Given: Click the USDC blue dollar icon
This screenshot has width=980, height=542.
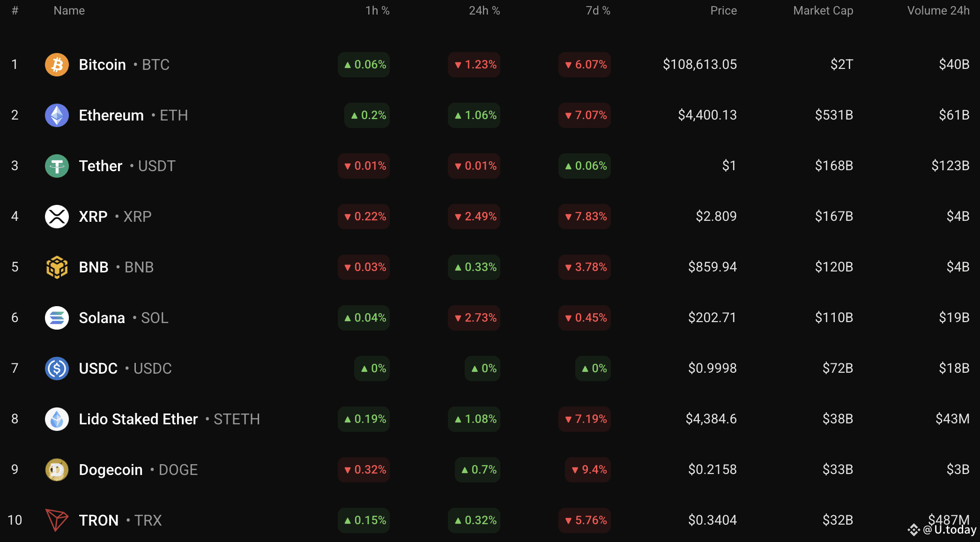Looking at the screenshot, I should 57,369.
